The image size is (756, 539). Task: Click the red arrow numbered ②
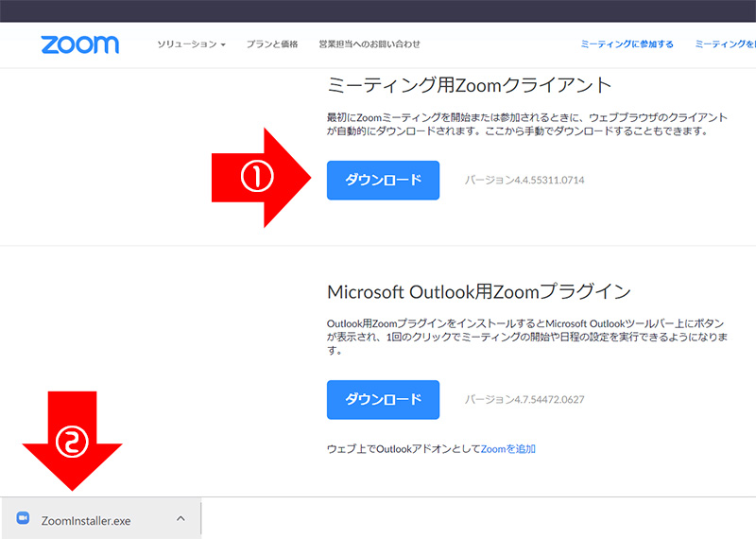click(72, 441)
